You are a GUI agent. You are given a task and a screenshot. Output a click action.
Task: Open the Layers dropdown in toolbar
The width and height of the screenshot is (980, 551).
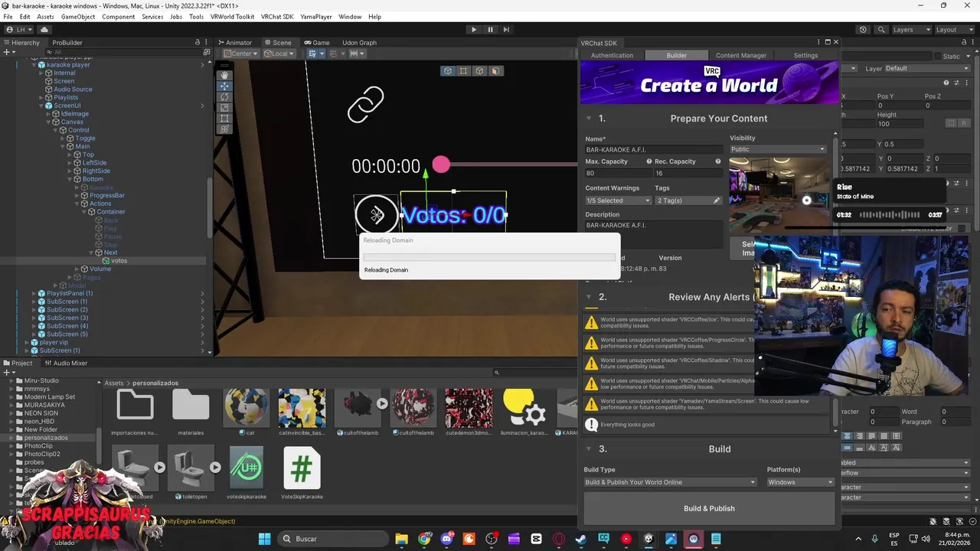pos(911,29)
